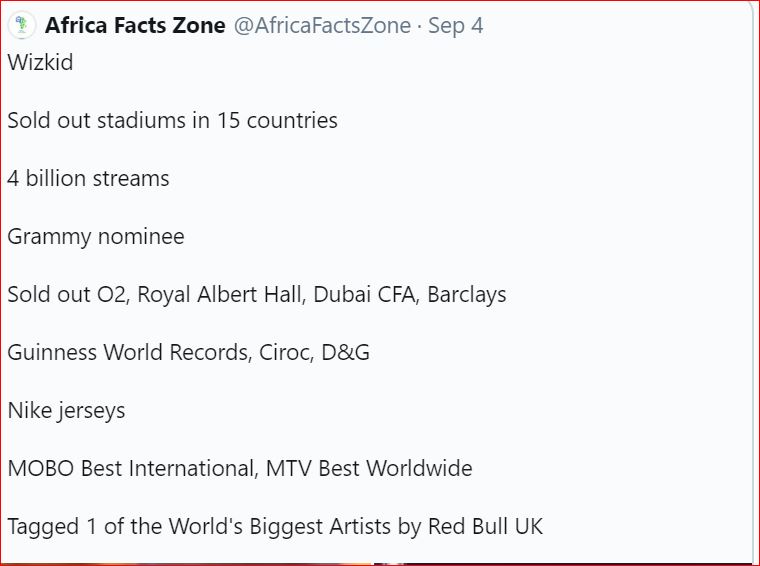
Task: Click the MOBO Best International text
Action: tap(132, 469)
